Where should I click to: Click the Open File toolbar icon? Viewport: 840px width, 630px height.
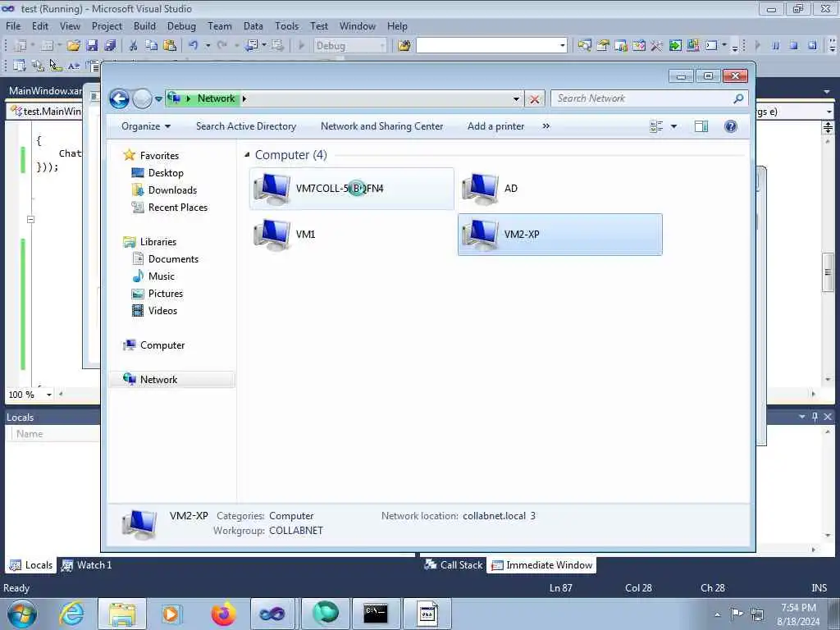pyautogui.click(x=73, y=46)
